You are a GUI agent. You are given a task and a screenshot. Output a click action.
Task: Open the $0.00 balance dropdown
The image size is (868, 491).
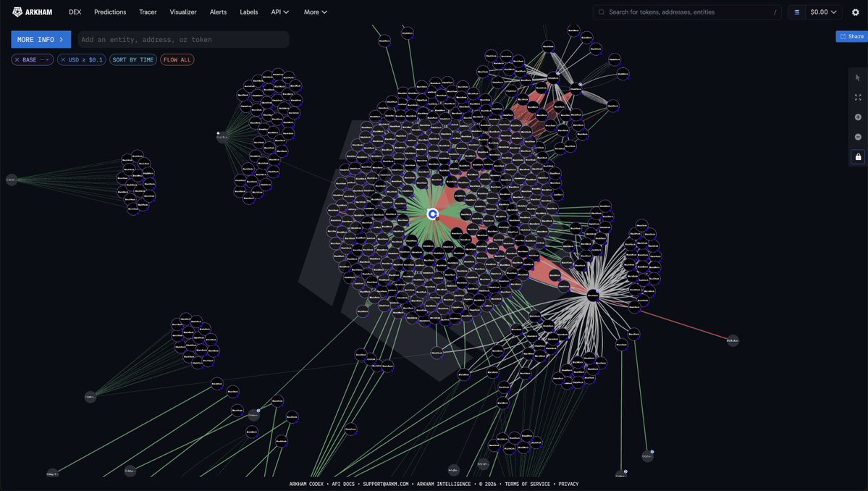click(823, 12)
